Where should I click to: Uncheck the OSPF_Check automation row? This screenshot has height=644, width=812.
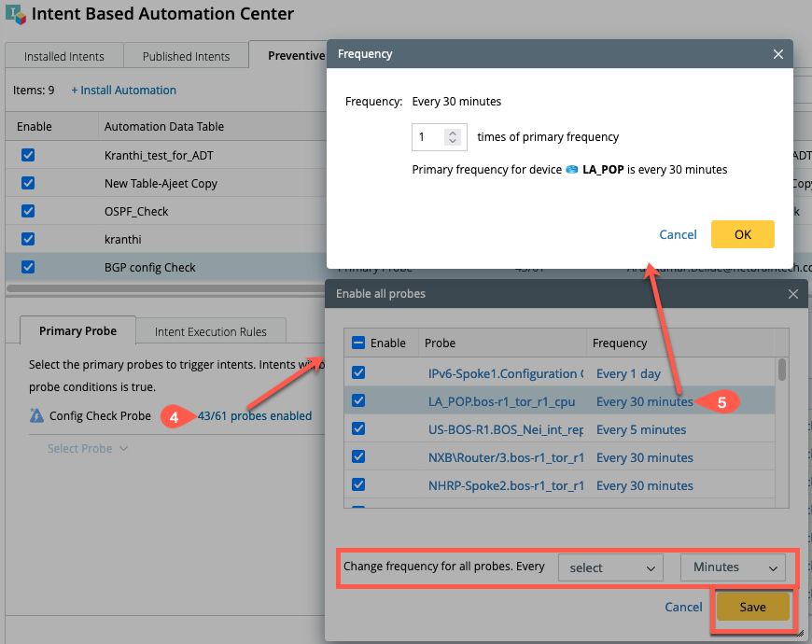28,211
